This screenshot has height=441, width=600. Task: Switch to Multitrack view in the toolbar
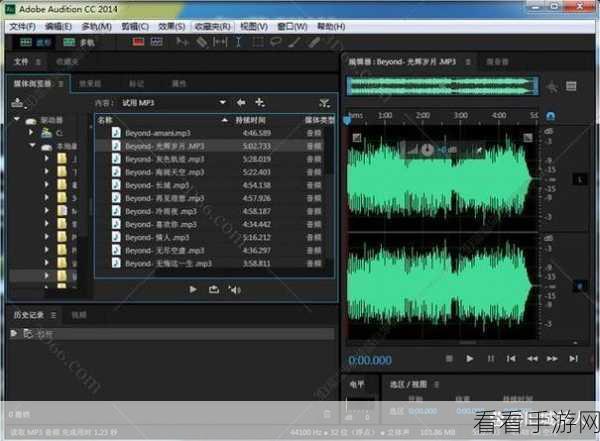[79, 42]
